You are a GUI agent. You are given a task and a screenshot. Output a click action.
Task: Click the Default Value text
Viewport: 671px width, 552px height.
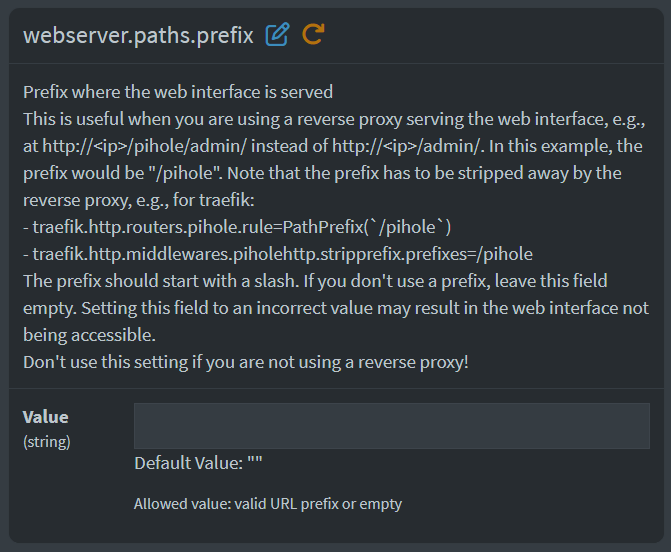(198, 464)
